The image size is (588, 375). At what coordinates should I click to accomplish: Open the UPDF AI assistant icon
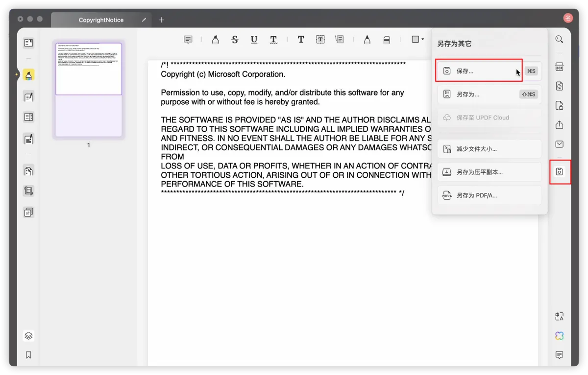pyautogui.click(x=559, y=336)
